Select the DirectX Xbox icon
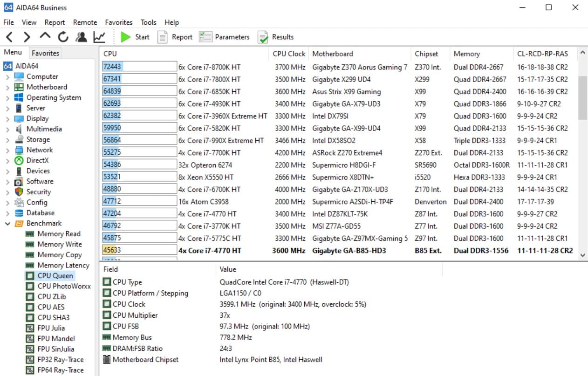 (x=19, y=160)
